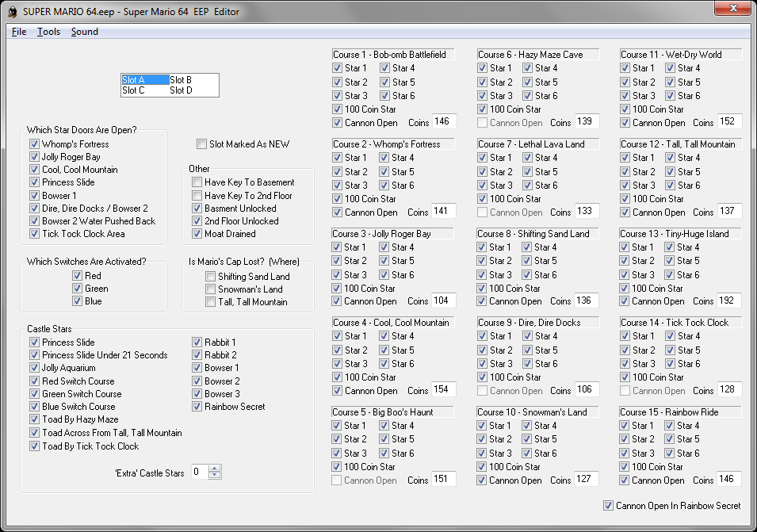Mark cap lost in Tall, Tall Mountain
Screen dimensions: 757x532
point(211,302)
